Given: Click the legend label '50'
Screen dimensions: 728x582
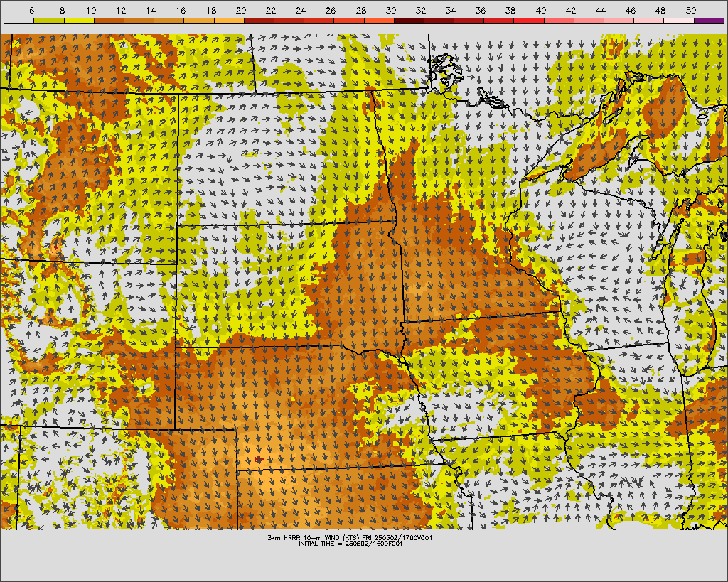Looking at the screenshot, I should pos(690,10).
